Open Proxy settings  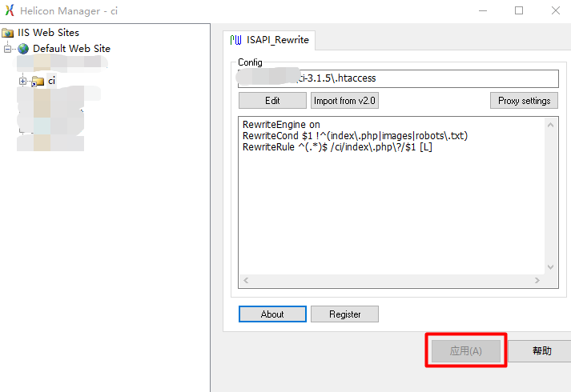click(524, 100)
